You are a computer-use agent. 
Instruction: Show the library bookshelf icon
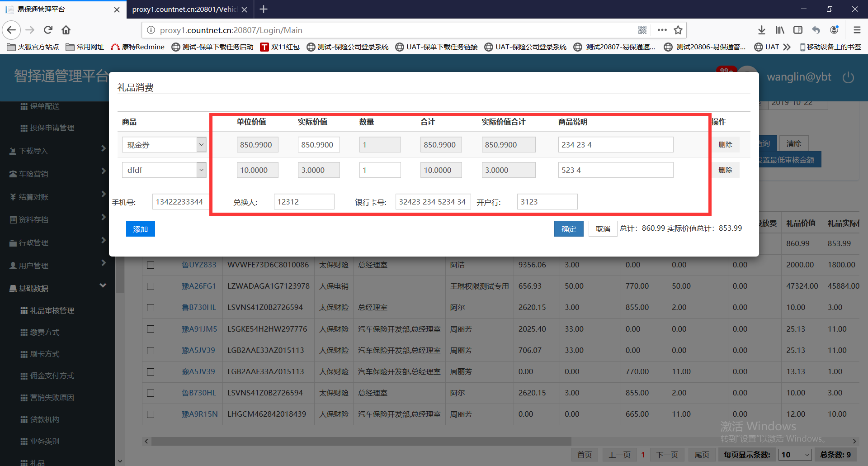(780, 30)
